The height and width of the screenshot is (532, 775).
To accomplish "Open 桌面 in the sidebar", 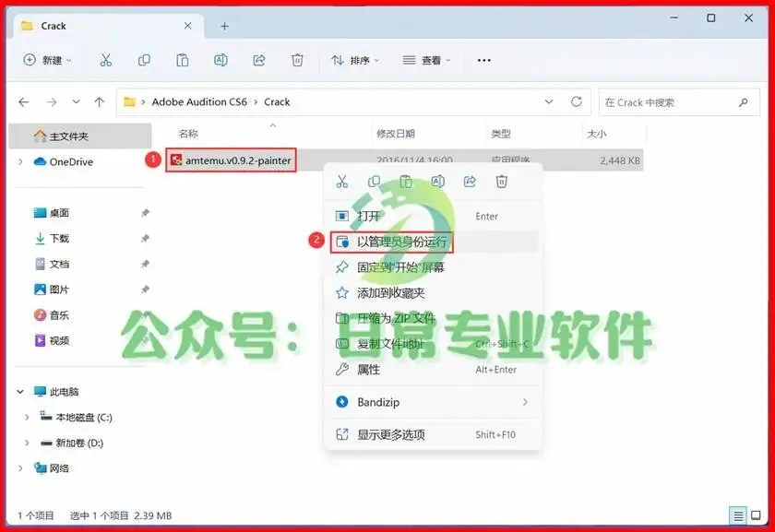I will pyautogui.click(x=52, y=213).
